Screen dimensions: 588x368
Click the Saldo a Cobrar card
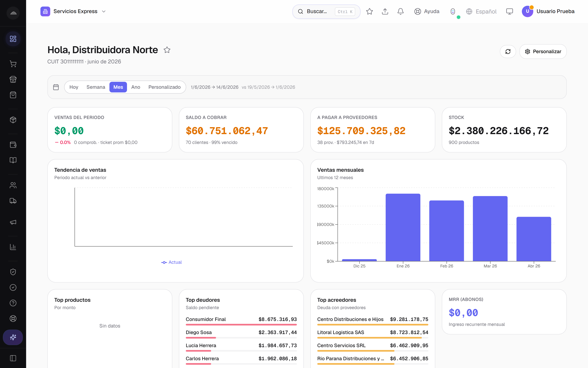[x=241, y=130]
